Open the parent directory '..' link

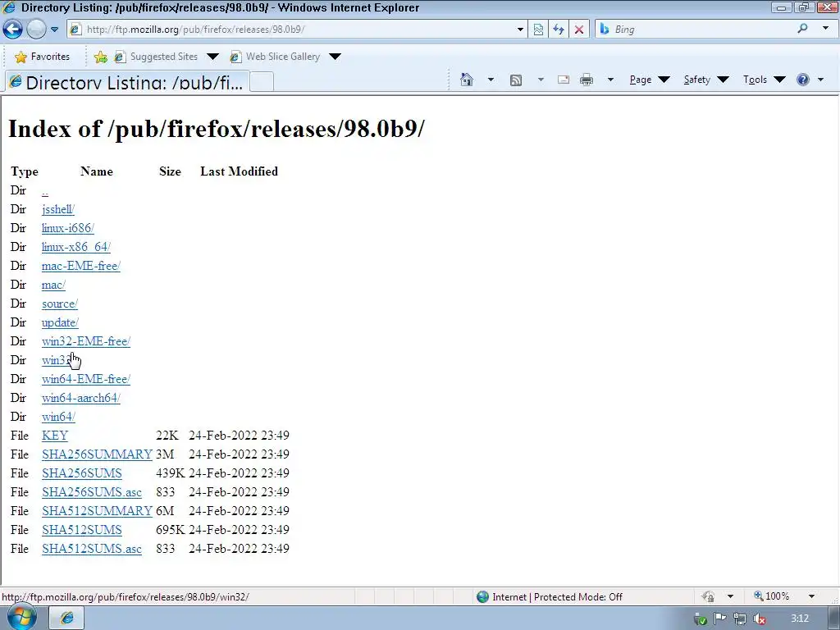[45, 190]
